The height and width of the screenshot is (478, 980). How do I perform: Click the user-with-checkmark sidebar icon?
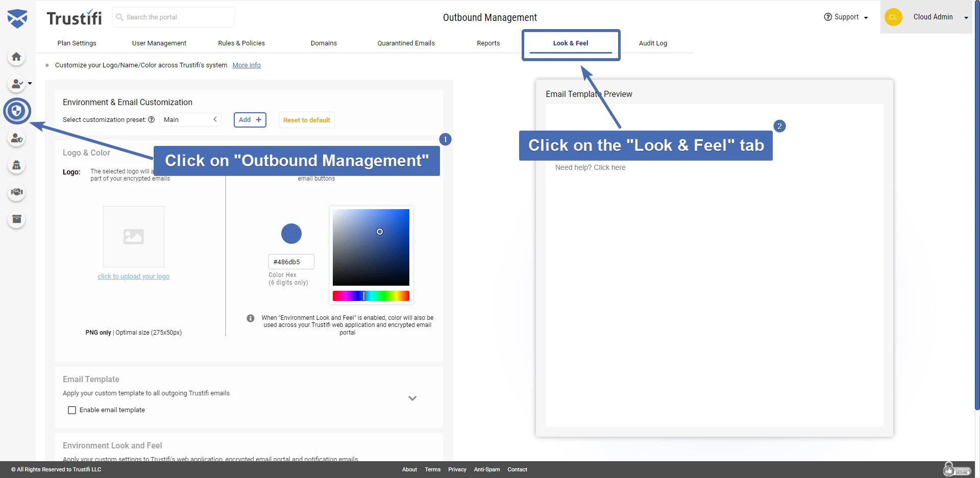click(x=17, y=84)
